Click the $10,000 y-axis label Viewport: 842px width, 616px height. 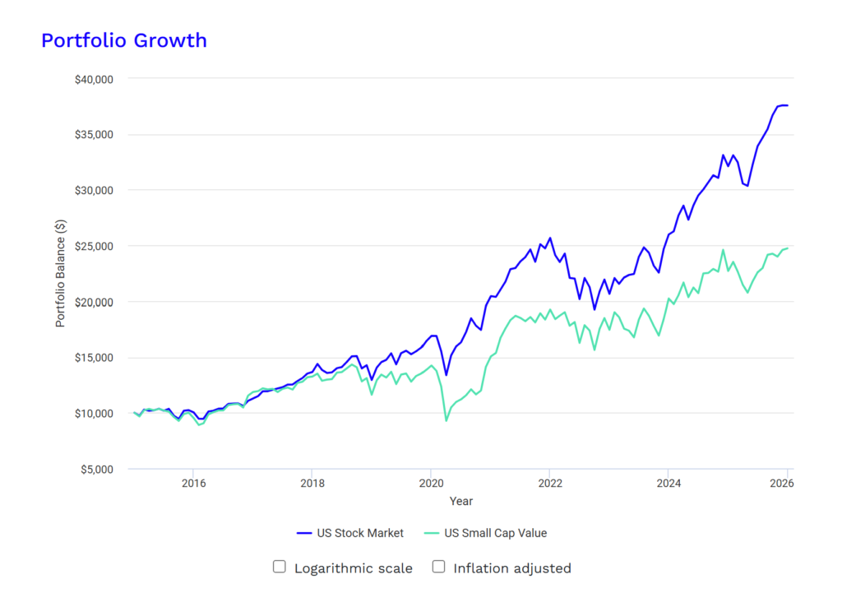[94, 414]
